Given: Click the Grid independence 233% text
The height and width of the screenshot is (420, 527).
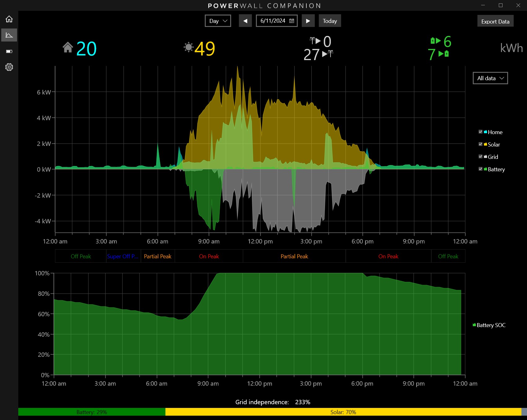Looking at the screenshot, I should 273,402.
